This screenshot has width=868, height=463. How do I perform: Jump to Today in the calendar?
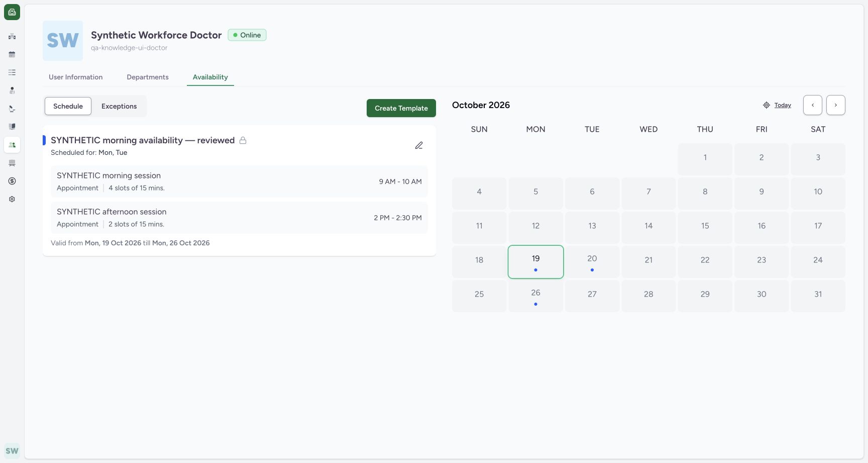coord(783,105)
